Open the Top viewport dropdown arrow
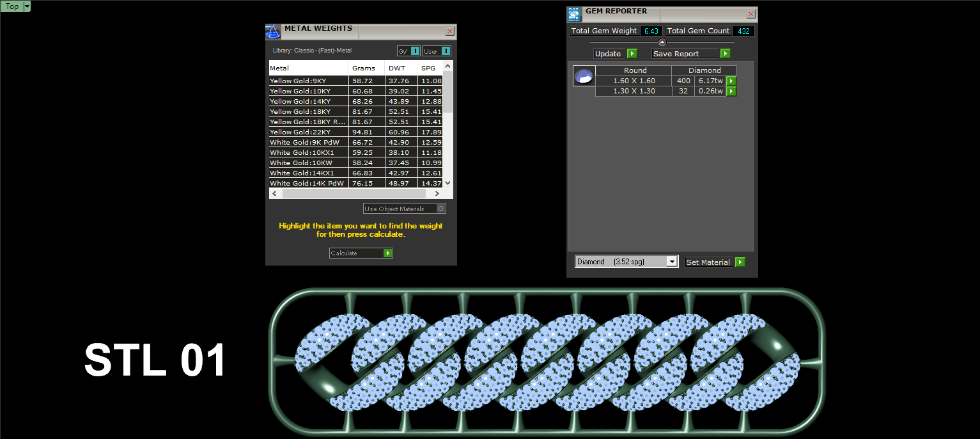 click(x=27, y=6)
